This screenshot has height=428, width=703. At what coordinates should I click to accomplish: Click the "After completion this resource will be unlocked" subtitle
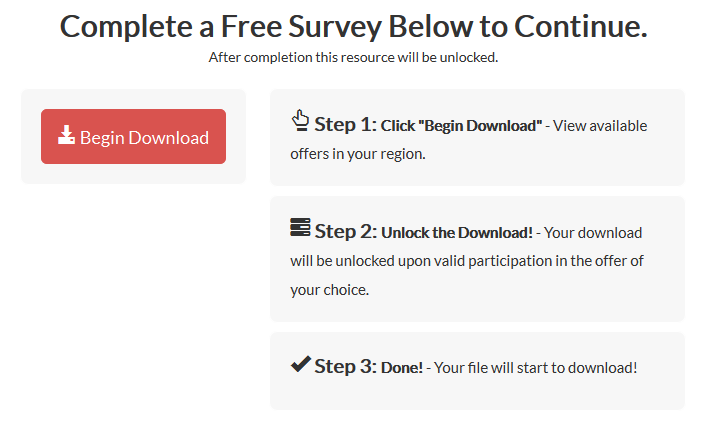click(x=353, y=57)
